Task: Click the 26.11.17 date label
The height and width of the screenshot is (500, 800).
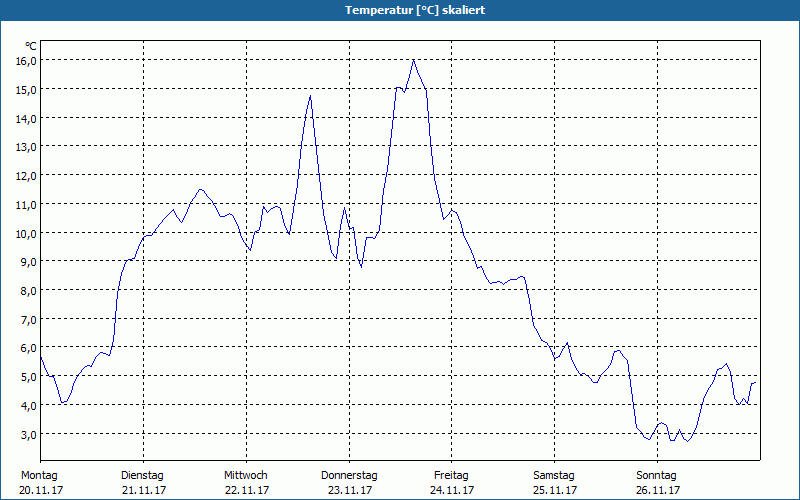Action: coord(658,490)
